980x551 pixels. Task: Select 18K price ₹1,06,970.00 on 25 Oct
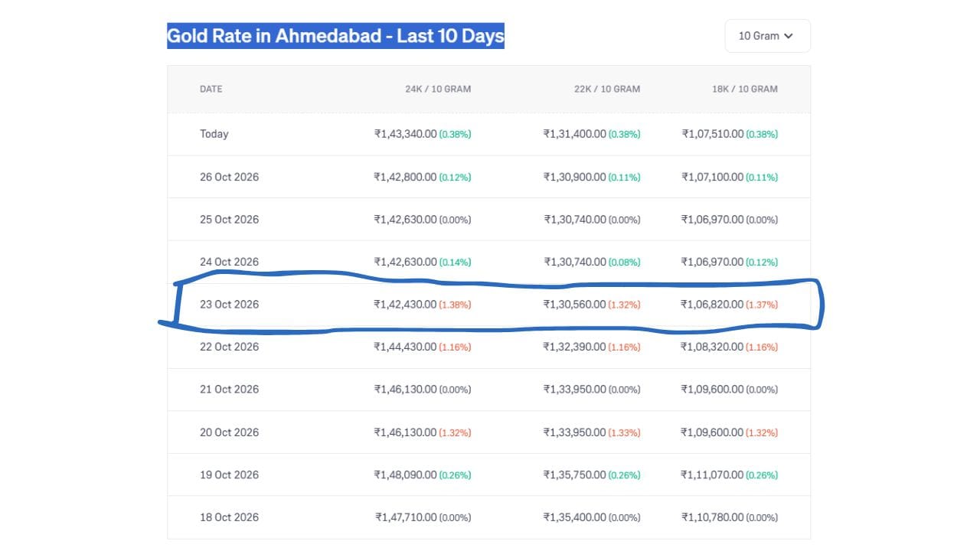point(713,220)
